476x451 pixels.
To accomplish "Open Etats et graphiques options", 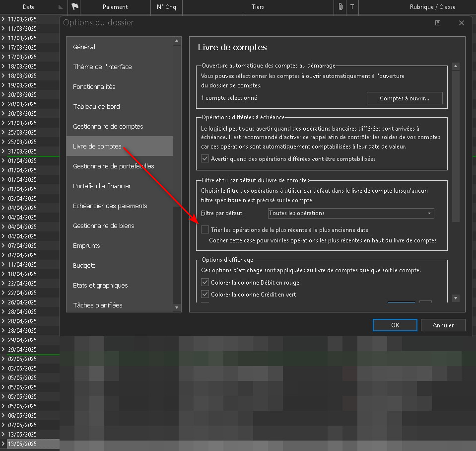I will pos(119,286).
